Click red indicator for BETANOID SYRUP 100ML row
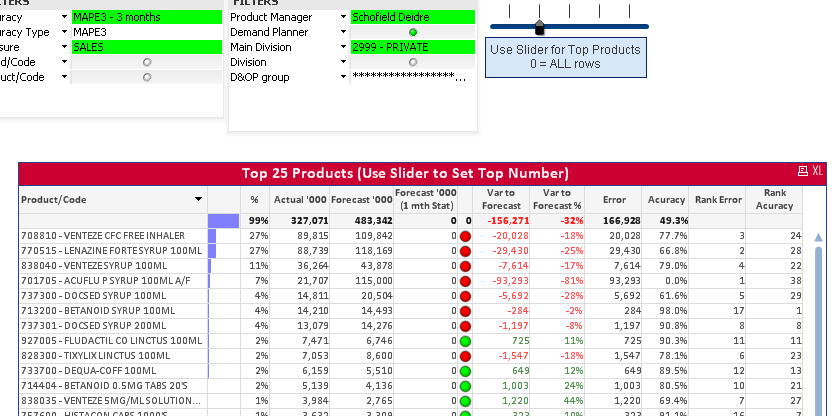 (465, 311)
